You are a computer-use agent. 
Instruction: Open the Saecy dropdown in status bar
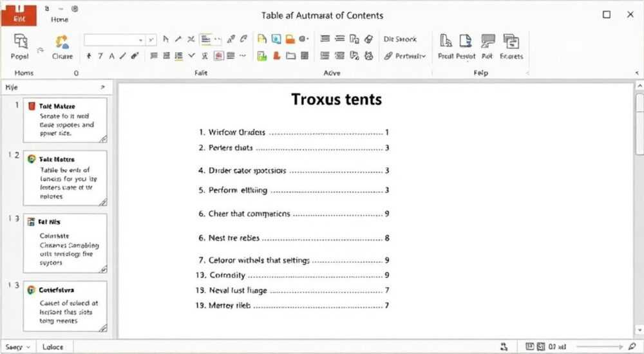coord(28,347)
